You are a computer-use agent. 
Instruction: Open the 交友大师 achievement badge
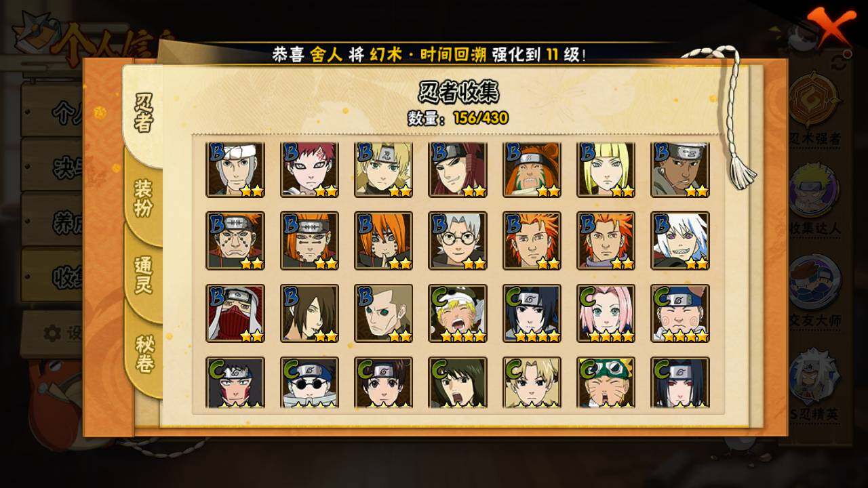814,289
